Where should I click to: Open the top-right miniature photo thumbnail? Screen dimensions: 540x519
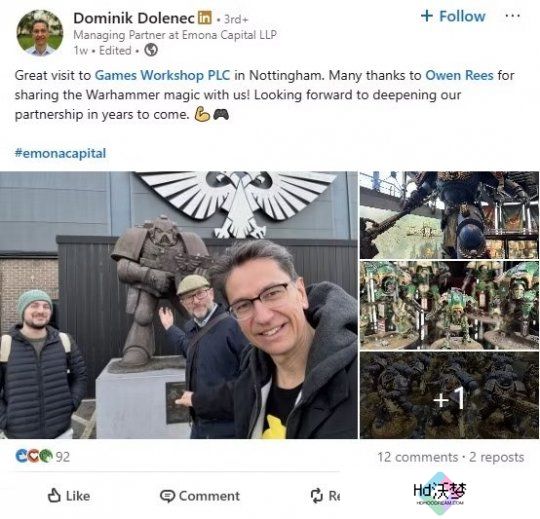click(449, 215)
